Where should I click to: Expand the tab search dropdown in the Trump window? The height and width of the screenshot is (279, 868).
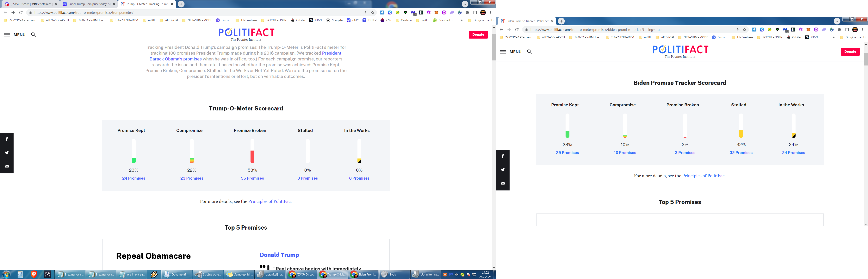465,4
